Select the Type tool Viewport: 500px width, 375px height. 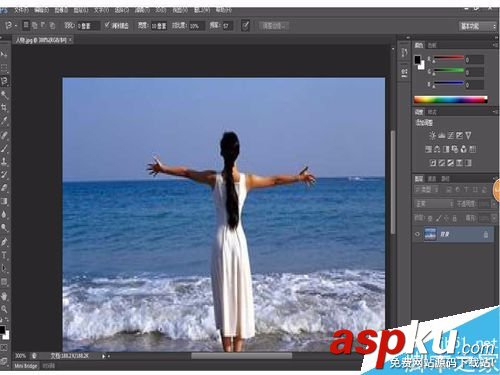pos(4,255)
